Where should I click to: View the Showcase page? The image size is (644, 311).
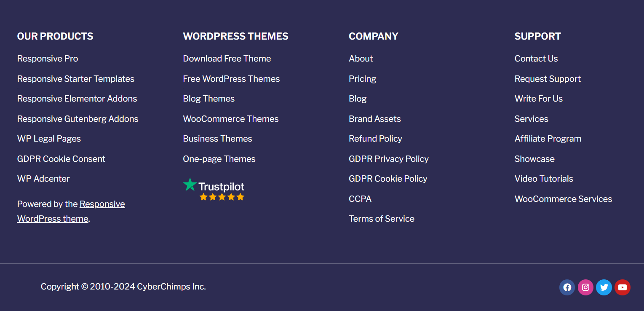click(x=534, y=159)
